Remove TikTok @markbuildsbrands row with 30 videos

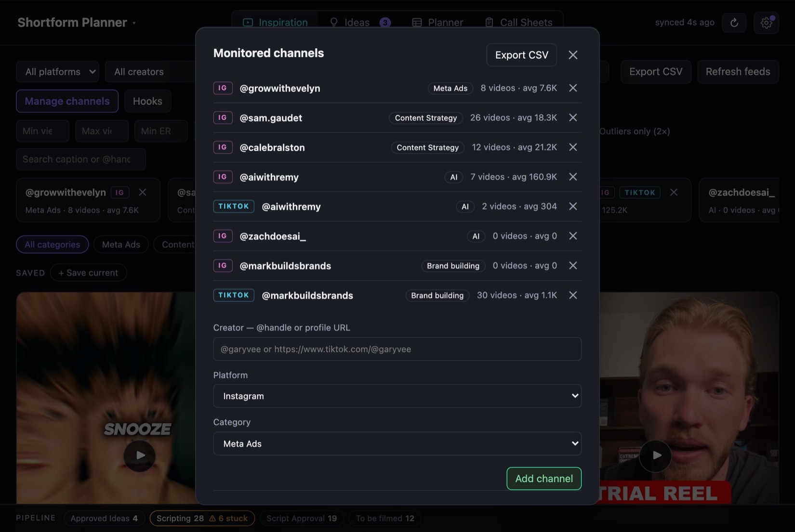(x=573, y=295)
